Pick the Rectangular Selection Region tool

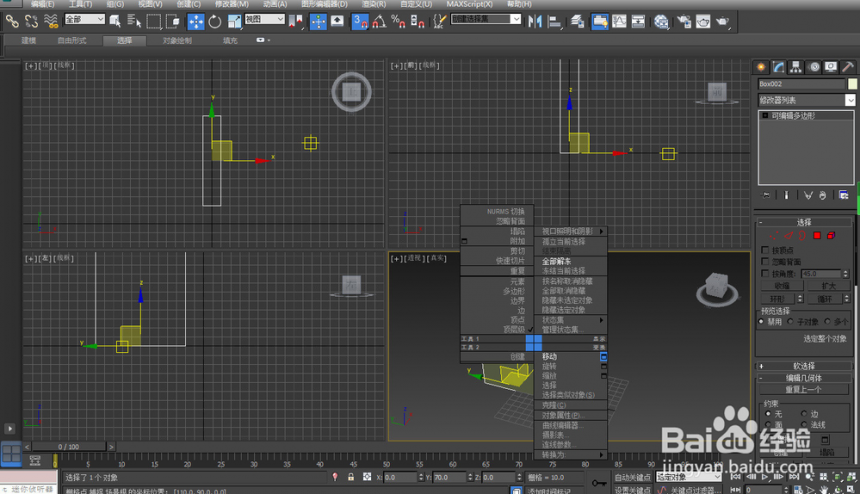point(154,21)
